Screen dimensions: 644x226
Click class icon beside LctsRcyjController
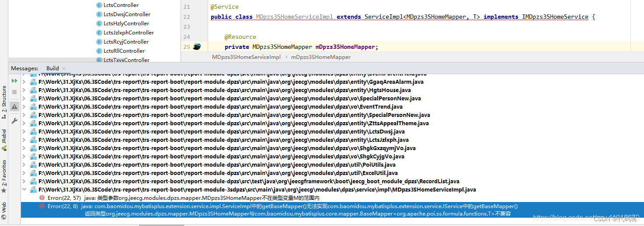coord(99,42)
